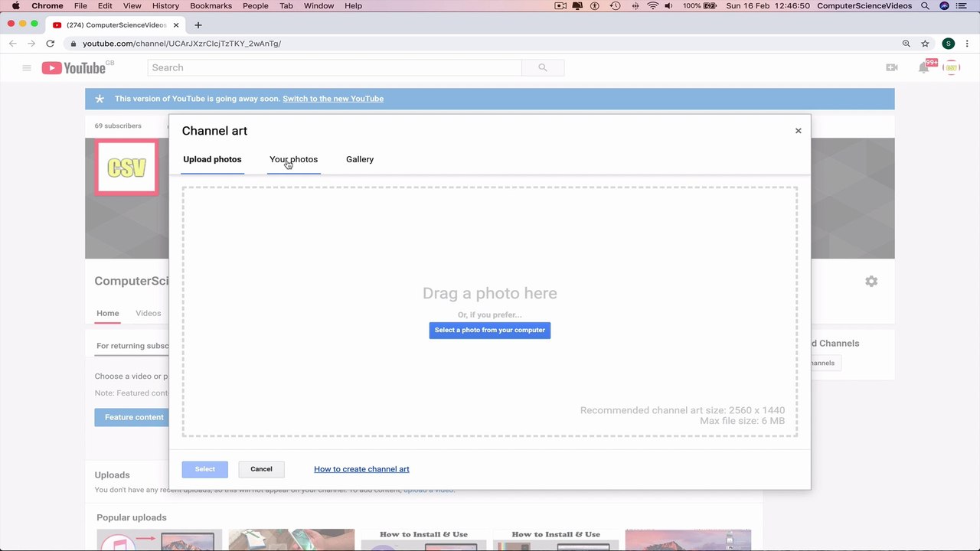
Task: Open channel settings gear icon
Action: 871,282
